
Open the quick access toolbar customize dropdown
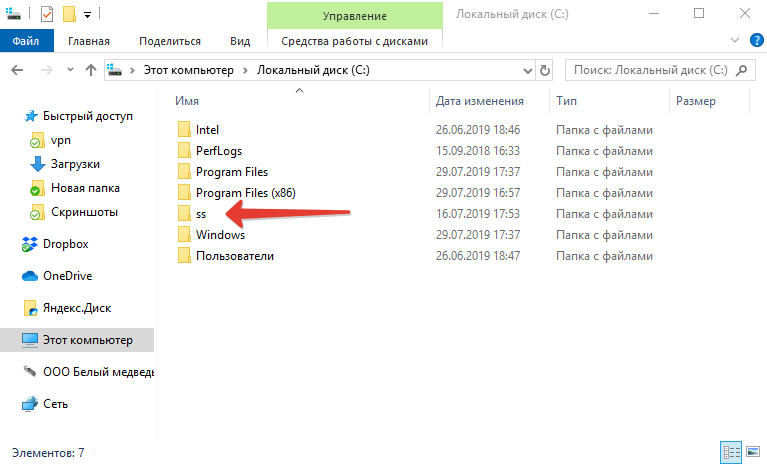coord(87,15)
